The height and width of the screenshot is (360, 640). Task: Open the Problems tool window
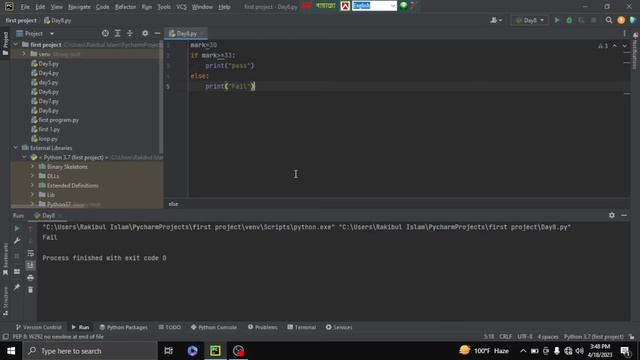coord(262,327)
